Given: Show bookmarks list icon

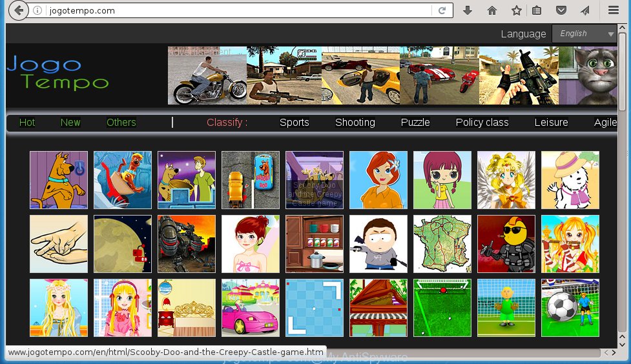Looking at the screenshot, I should tap(537, 10).
